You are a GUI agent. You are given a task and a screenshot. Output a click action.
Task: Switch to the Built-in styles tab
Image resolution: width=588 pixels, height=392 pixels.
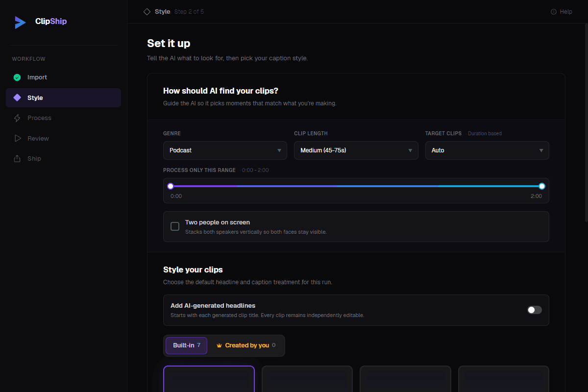point(186,345)
